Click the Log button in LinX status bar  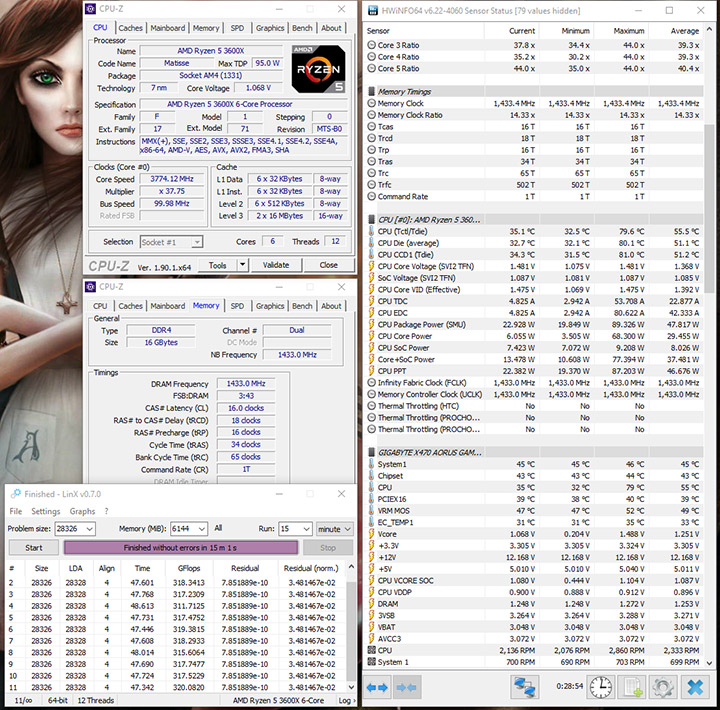[x=346, y=700]
